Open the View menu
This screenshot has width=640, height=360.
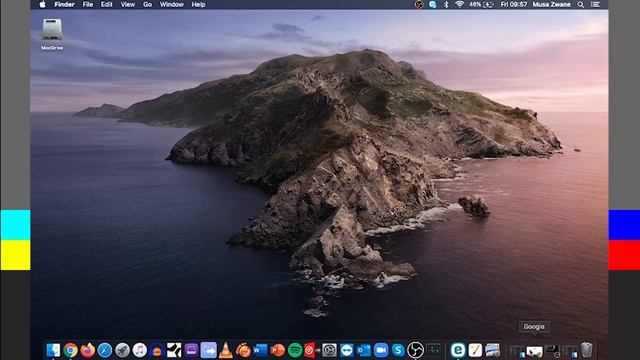128,4
